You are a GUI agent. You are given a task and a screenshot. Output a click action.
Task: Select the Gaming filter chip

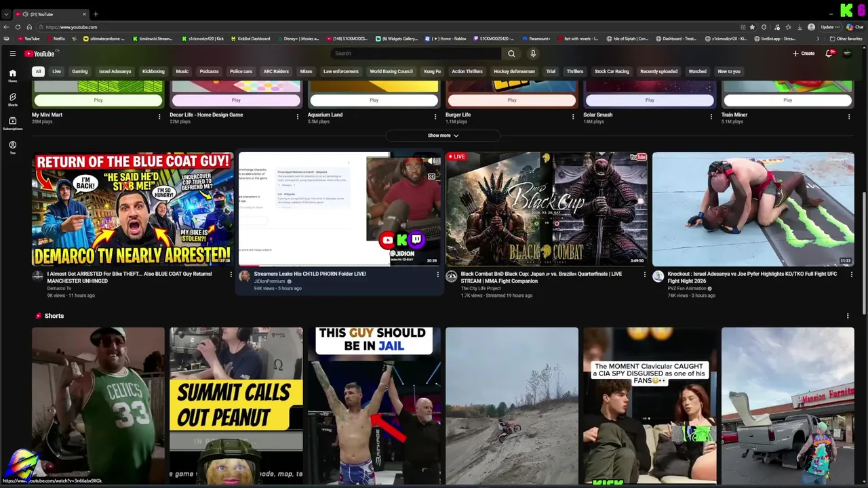pyautogui.click(x=80, y=71)
